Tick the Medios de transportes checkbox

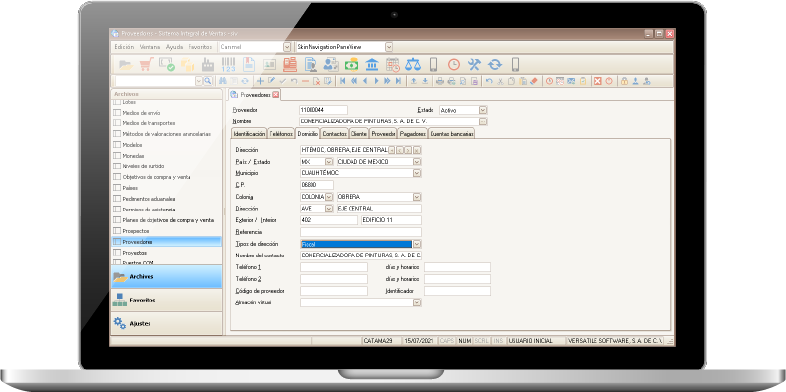pyautogui.click(x=117, y=123)
